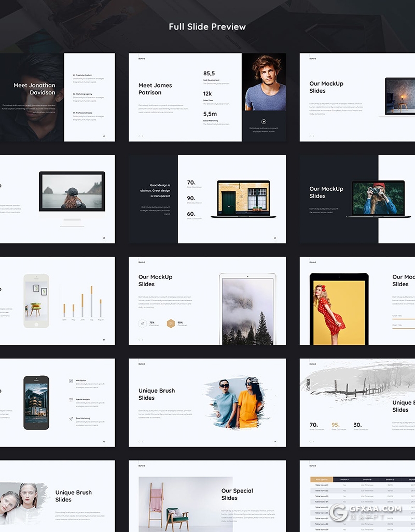Viewport: 415px width, 532px height.
Task: Click the white rocket hexagon icon at 75%
Action: tap(142, 324)
